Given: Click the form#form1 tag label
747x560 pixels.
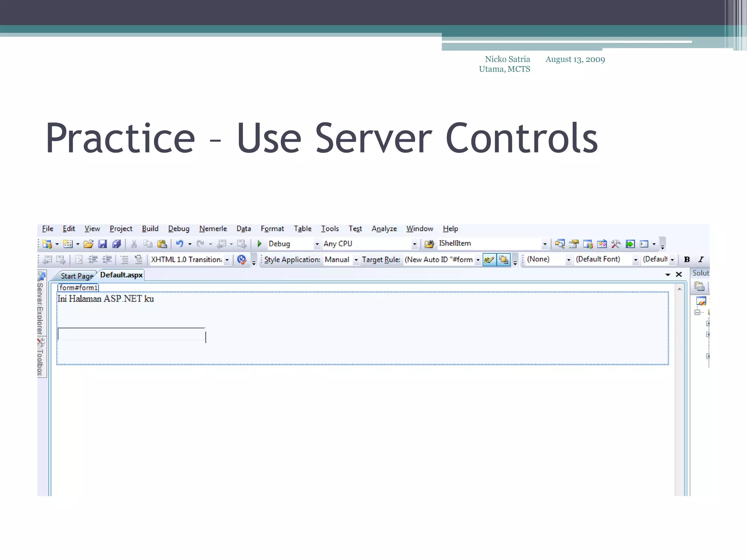Looking at the screenshot, I should tap(78, 288).
